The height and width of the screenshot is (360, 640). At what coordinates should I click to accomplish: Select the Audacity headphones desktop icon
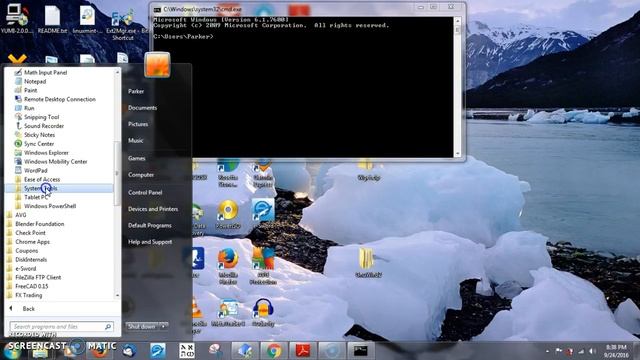coord(263,312)
